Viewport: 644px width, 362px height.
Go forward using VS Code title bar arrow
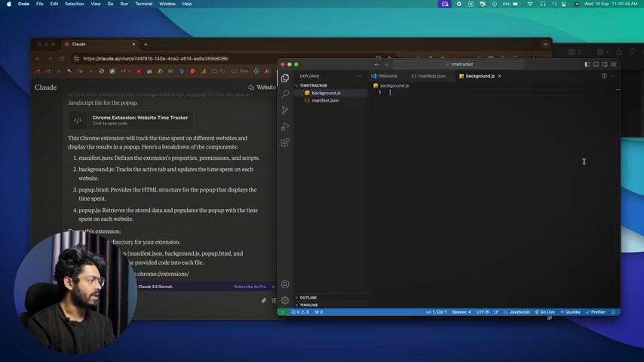click(386, 65)
